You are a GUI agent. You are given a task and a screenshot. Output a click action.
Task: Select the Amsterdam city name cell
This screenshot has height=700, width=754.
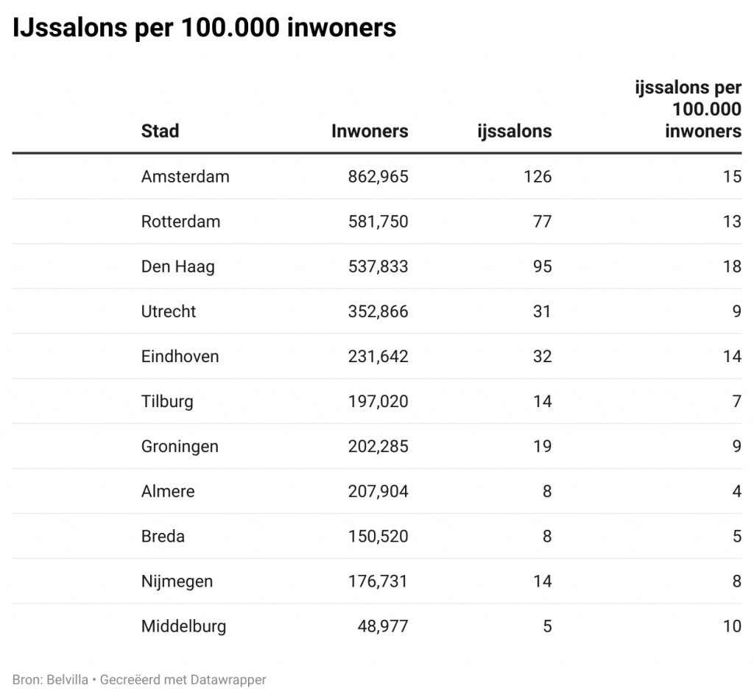(x=185, y=177)
